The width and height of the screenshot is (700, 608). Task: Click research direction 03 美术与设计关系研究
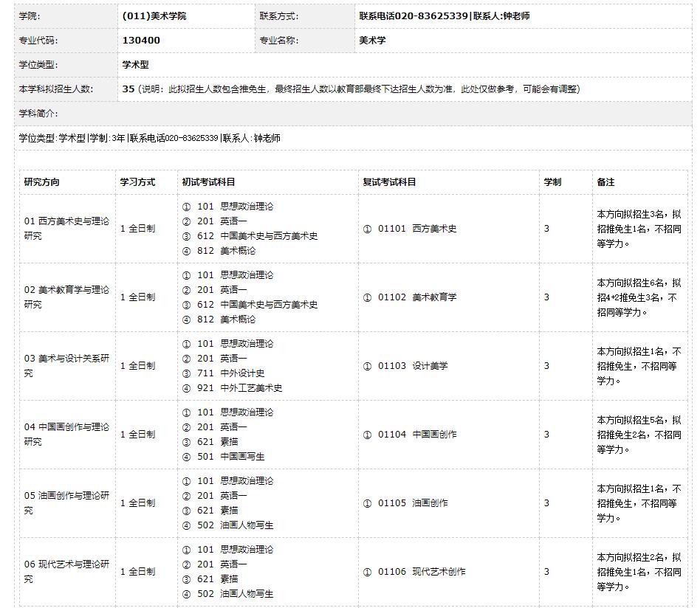66,366
